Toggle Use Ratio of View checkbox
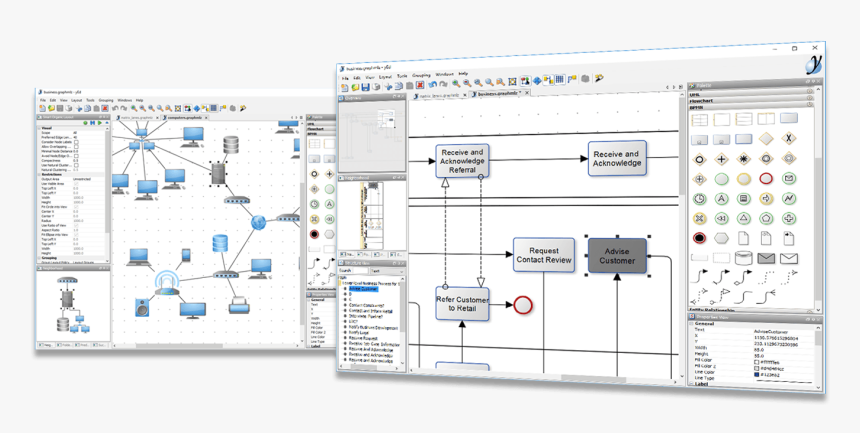The height and width of the screenshot is (433, 860). point(76,225)
